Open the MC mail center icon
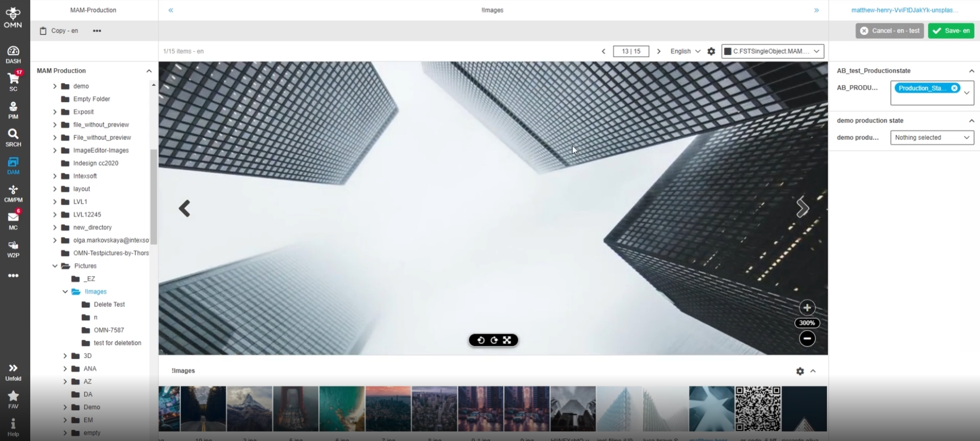 [x=13, y=220]
